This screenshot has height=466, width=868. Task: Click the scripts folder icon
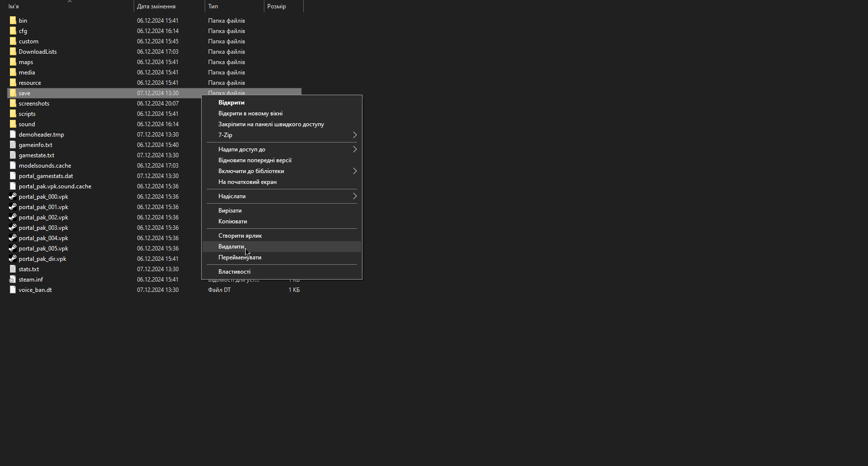coord(13,114)
